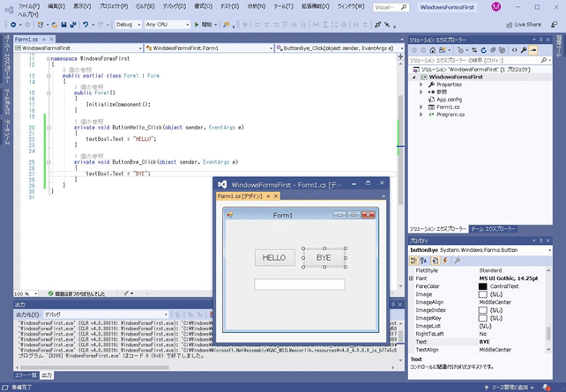Open the ファイル(F) menu

coord(29,6)
